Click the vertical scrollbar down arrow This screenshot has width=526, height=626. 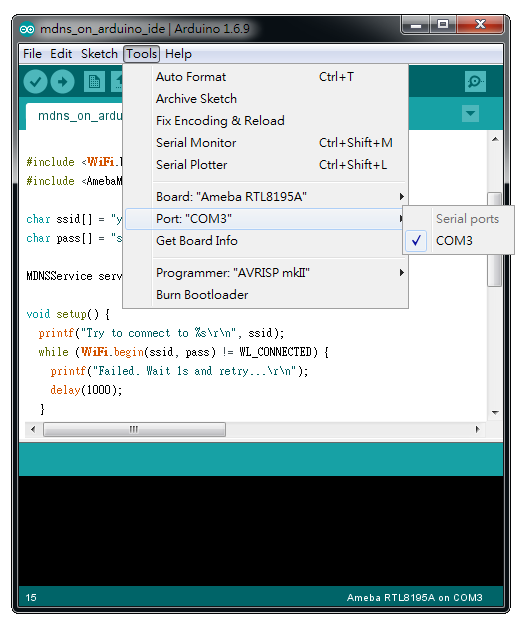click(x=495, y=412)
